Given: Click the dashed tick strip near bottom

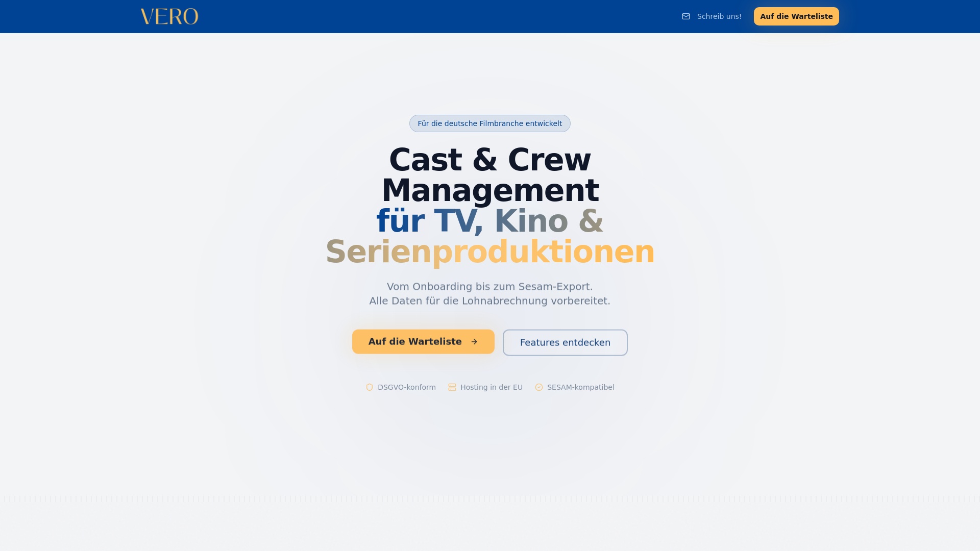Looking at the screenshot, I should click(x=489, y=499).
